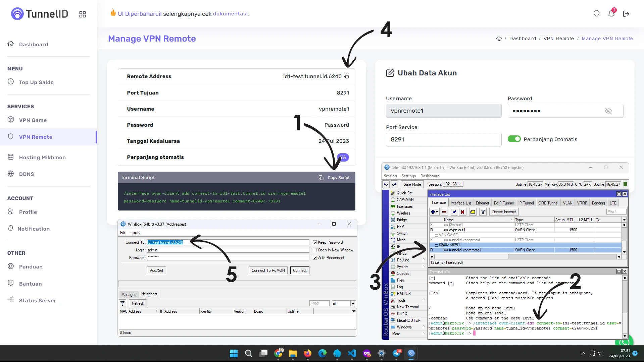644x362 pixels.
Task: Click the redo icon in WinBox toolbar
Action: tap(394, 184)
